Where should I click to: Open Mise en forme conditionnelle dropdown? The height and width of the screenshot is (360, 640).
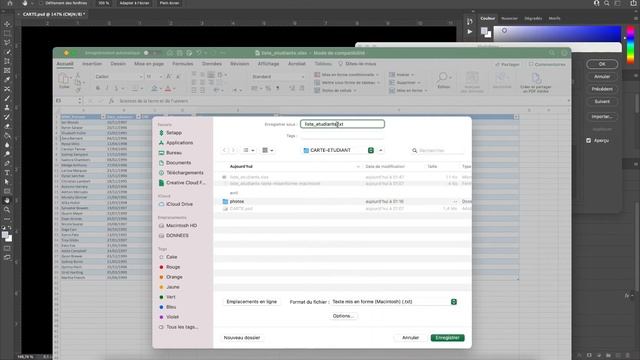click(346, 75)
